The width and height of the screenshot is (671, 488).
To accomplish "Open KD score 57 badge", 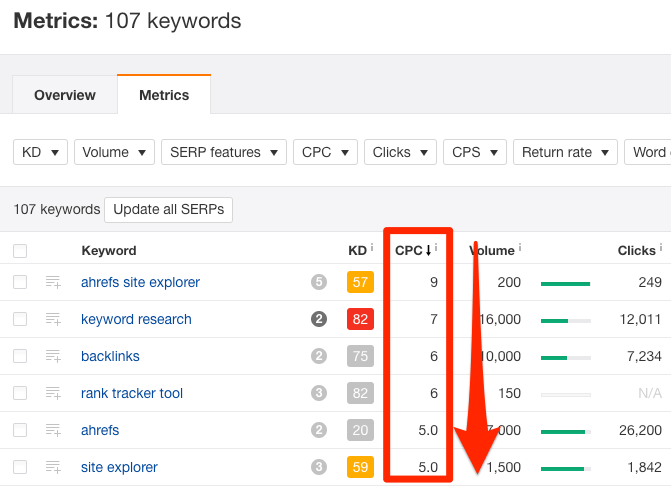I will (x=360, y=282).
